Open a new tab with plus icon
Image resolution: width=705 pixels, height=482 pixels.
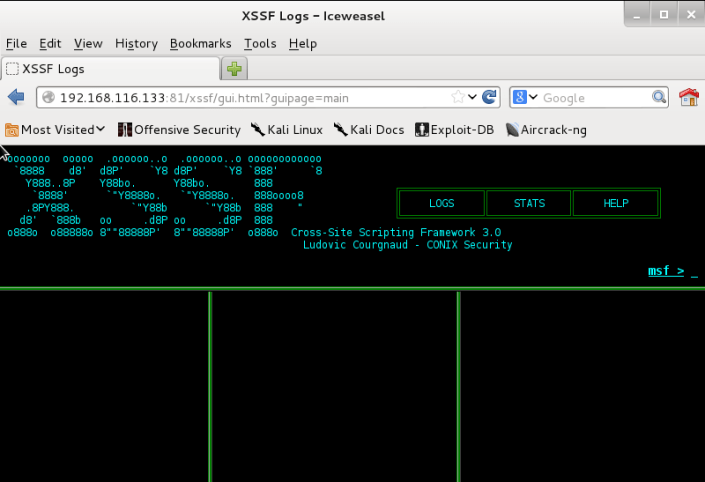coord(235,69)
